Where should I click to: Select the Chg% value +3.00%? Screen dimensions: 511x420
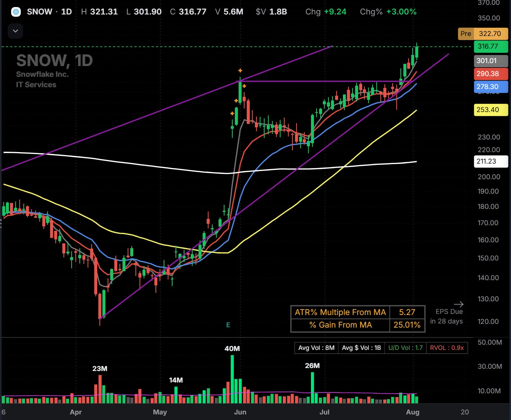click(x=402, y=12)
